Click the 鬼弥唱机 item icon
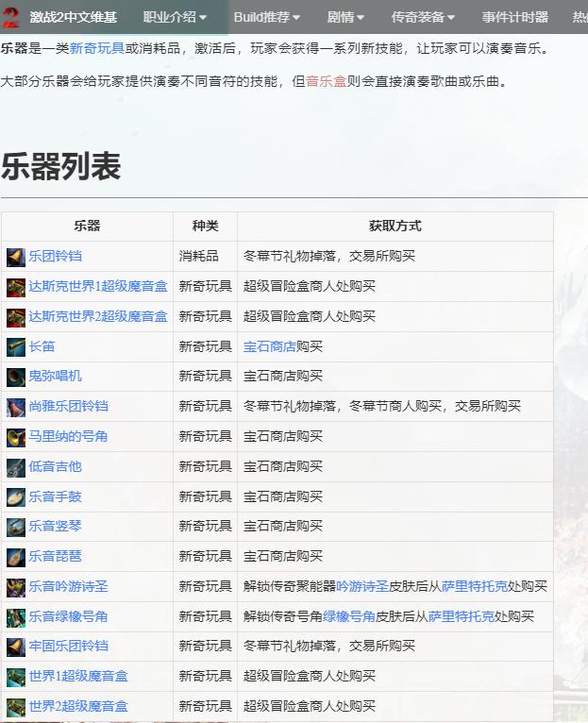Viewport: 588px width, 723px height. pos(16,378)
